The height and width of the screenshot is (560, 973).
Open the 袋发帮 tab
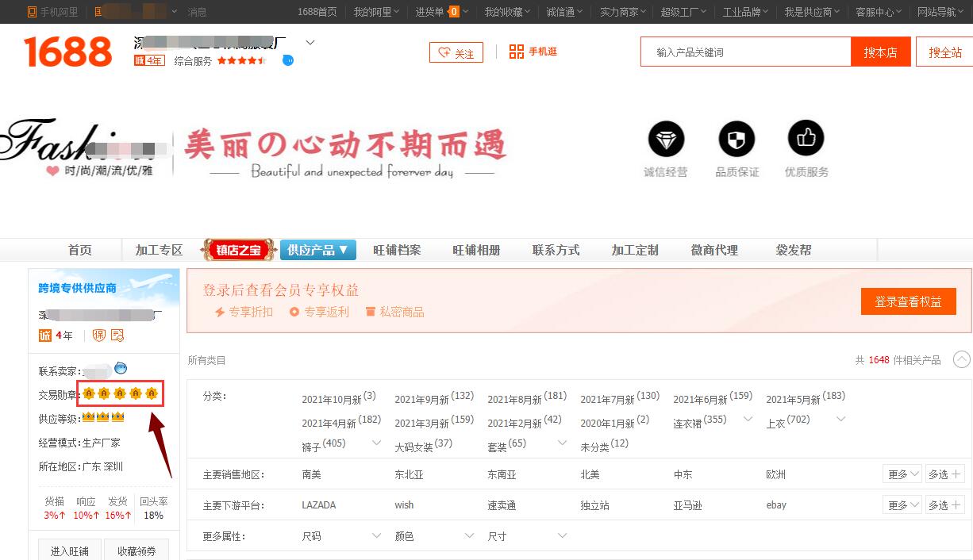(x=794, y=250)
